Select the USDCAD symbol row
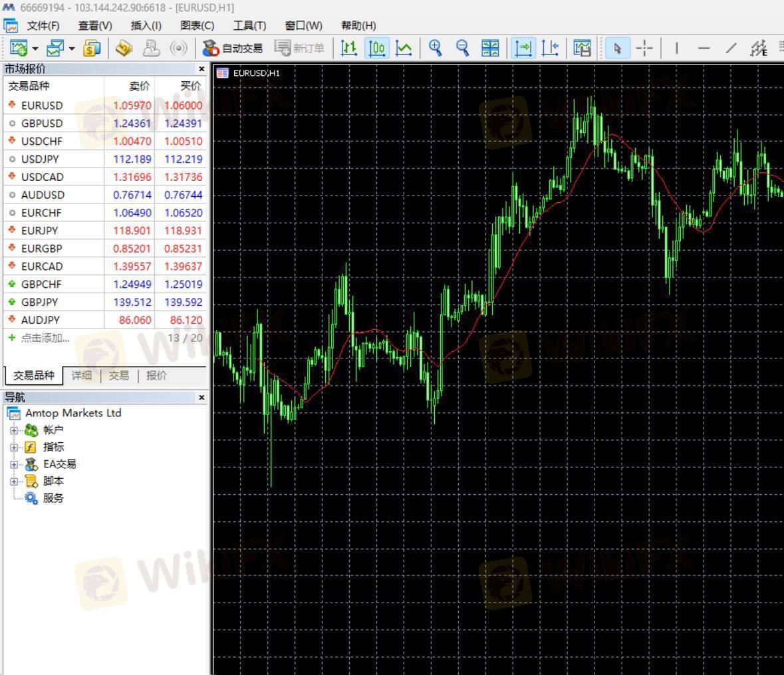The width and height of the screenshot is (784, 675). point(105,177)
